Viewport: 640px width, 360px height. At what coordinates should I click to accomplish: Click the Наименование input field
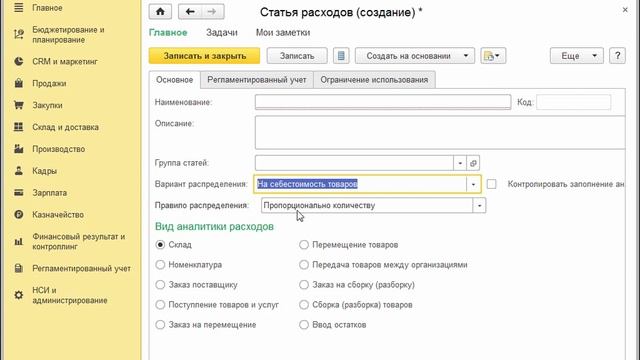tap(383, 102)
